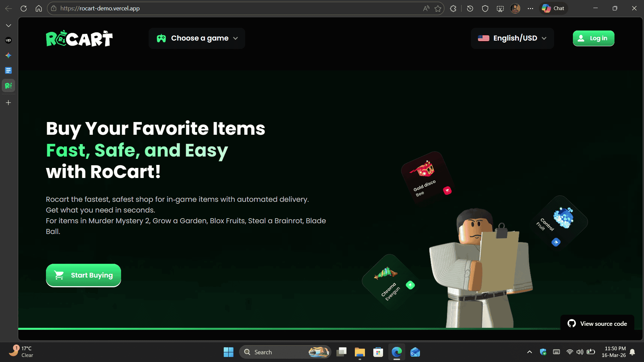Open the weather widget showing 17°C Clear
The width and height of the screenshot is (644, 362).
(x=21, y=352)
